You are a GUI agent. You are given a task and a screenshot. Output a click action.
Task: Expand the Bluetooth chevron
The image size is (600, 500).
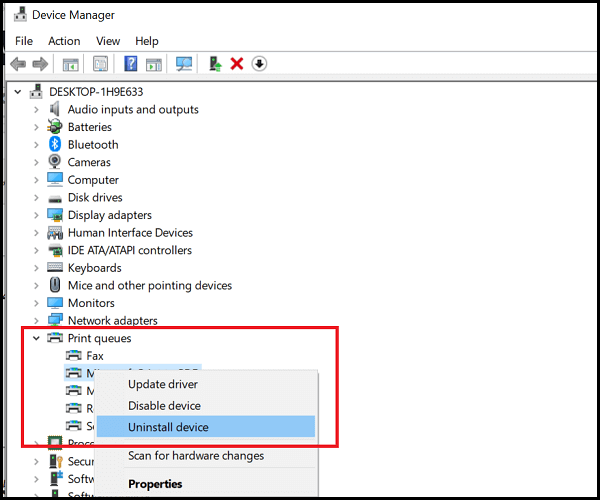[x=36, y=145]
